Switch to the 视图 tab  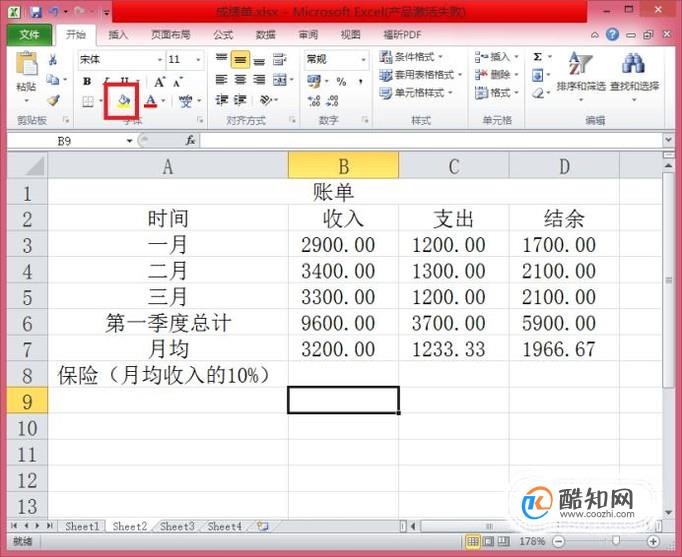[351, 34]
